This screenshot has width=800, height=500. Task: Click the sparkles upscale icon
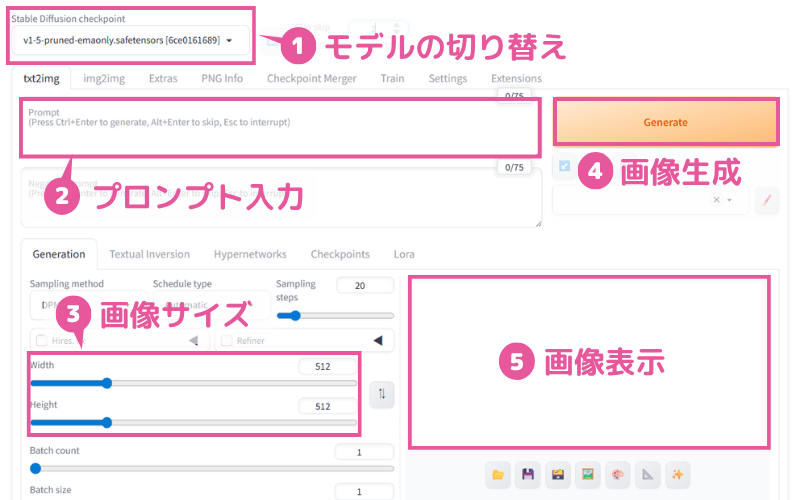[x=678, y=475]
